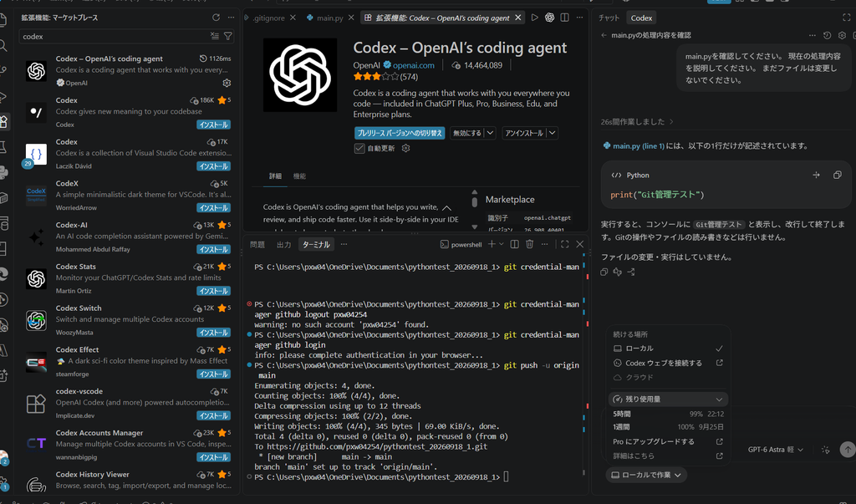The image size is (856, 504).
Task: Maximize the Codex chat panel
Action: pos(846,18)
